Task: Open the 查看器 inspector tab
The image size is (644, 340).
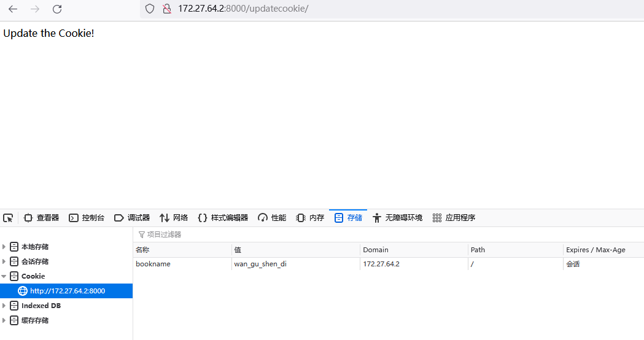Action: click(x=42, y=218)
